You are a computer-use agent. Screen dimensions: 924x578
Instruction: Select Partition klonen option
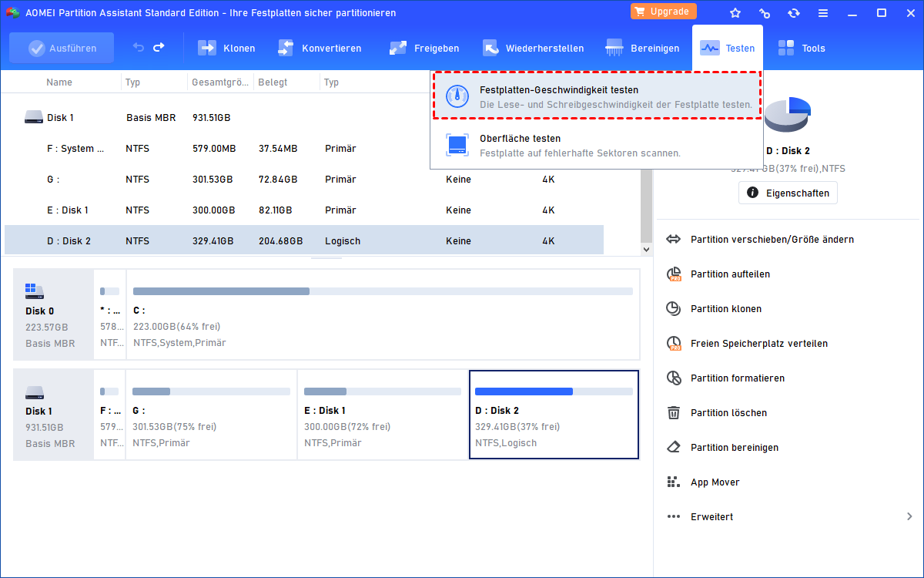pos(726,309)
